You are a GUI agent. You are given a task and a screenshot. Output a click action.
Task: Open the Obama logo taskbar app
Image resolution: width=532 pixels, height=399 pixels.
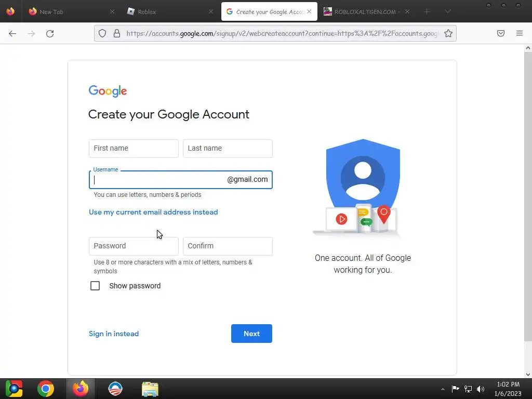pyautogui.click(x=115, y=389)
